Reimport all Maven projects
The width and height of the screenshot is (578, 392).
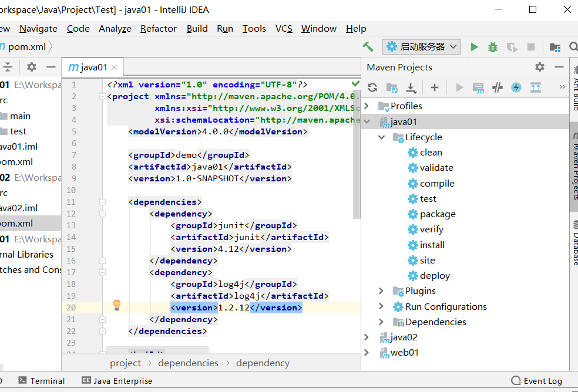pos(372,87)
